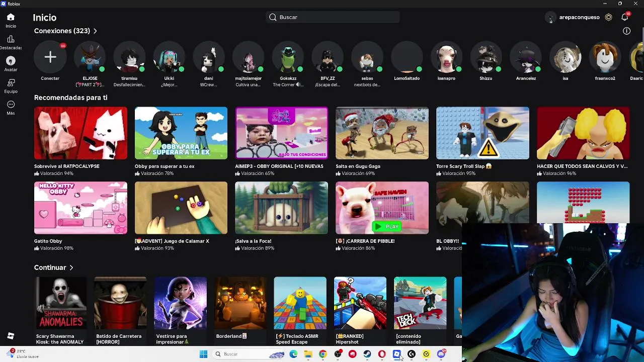Open Discord from the taskbar
The width and height of the screenshot is (644, 362).
click(x=441, y=354)
